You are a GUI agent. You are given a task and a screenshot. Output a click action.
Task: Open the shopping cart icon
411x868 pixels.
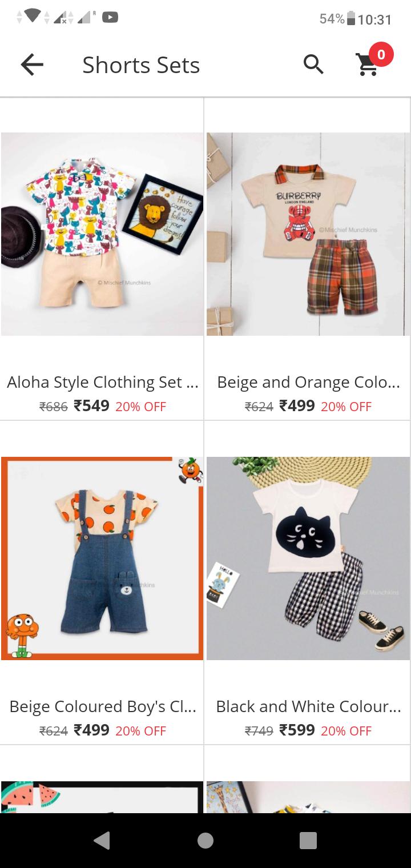(x=368, y=66)
